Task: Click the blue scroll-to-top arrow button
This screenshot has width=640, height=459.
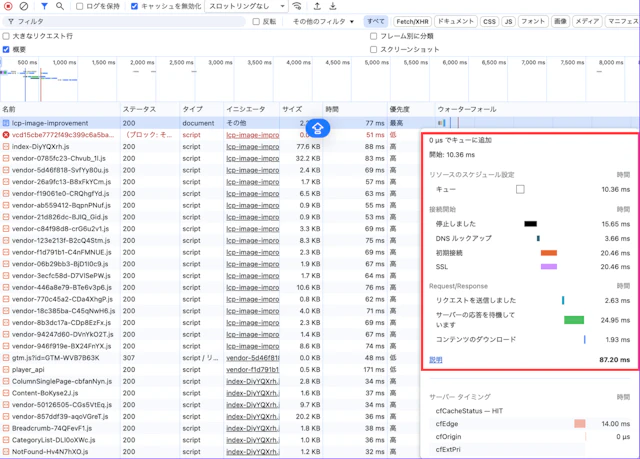Action: point(318,128)
